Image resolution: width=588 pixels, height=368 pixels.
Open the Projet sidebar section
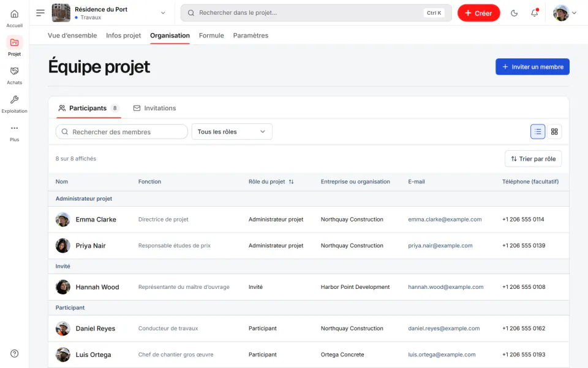tap(14, 47)
